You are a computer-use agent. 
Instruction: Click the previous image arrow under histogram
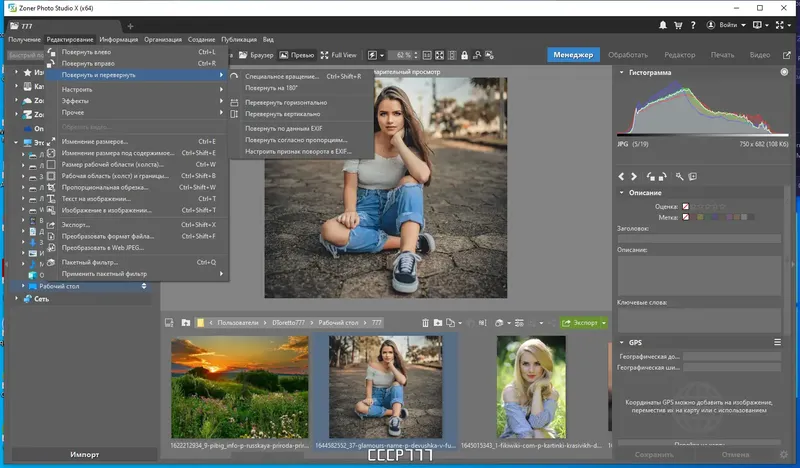click(x=622, y=176)
